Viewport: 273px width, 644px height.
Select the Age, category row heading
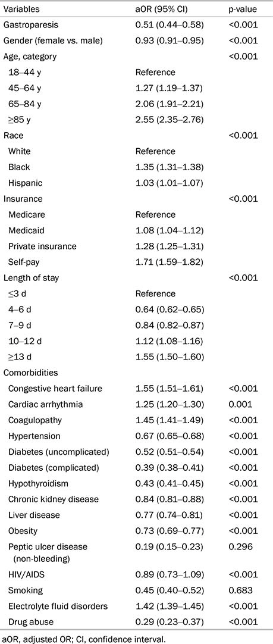pos(30,57)
